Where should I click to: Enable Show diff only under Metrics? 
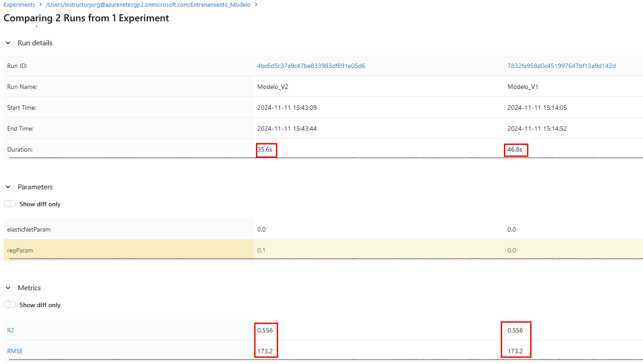click(10, 305)
